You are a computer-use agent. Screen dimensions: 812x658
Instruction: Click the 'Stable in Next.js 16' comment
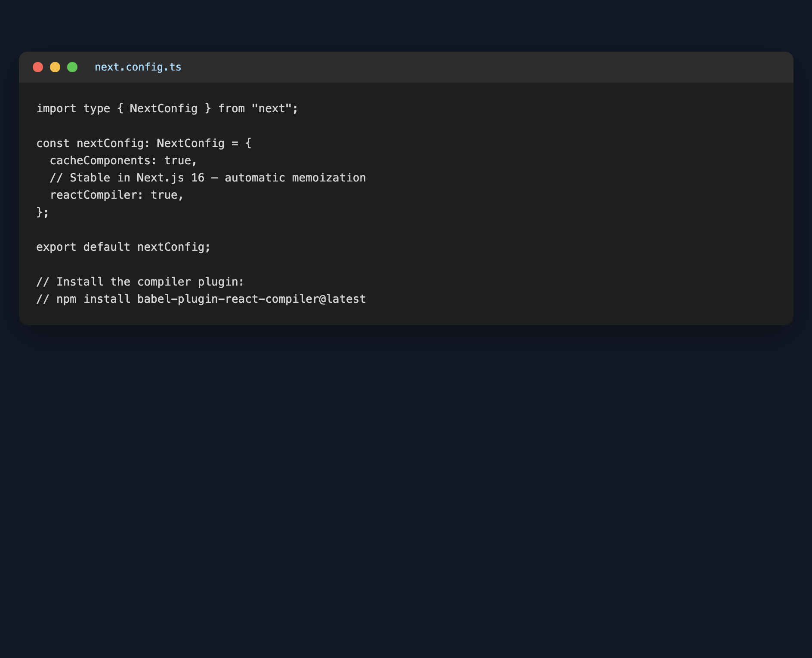tap(208, 178)
